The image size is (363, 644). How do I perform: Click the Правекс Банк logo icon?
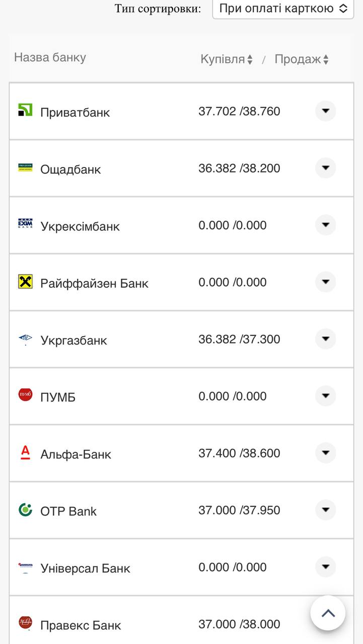(x=25, y=623)
